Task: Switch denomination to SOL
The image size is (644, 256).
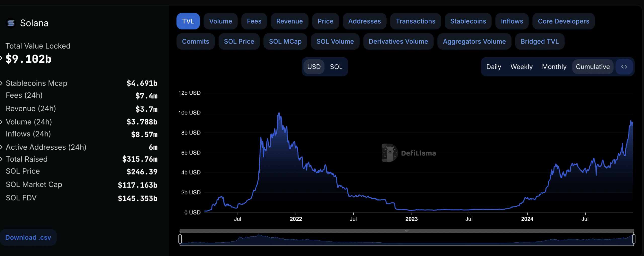Action: coord(336,67)
